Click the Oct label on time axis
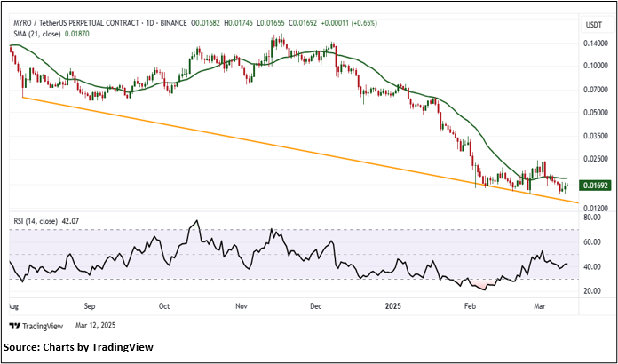The height and width of the screenshot is (364, 618). 164,305
